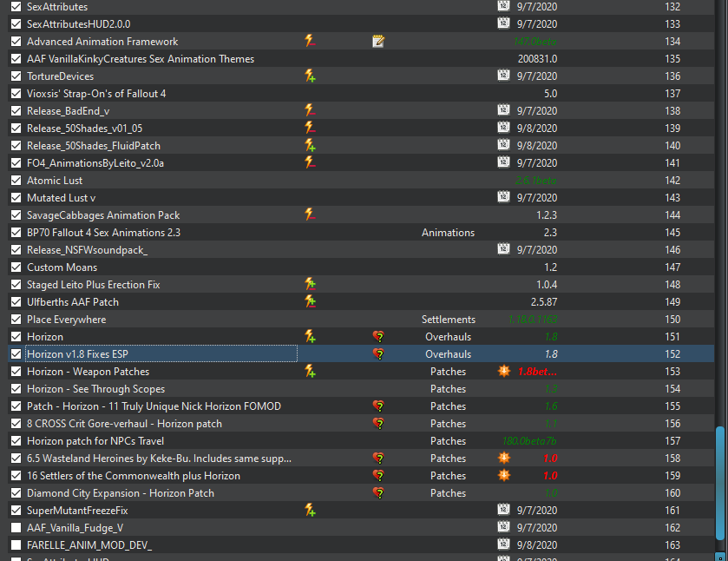Click the conflict icon on SavageCabbages Animation Pack
The image size is (728, 561).
[310, 214]
